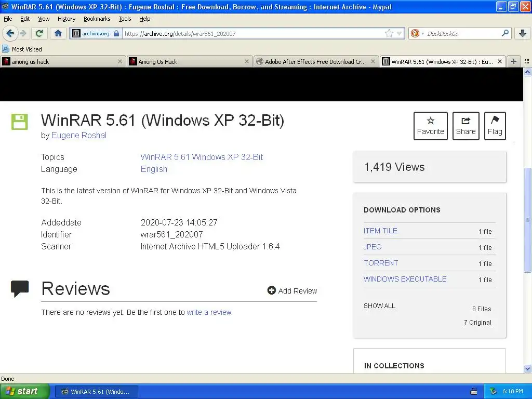Follow the 'write a review' link

click(209, 312)
